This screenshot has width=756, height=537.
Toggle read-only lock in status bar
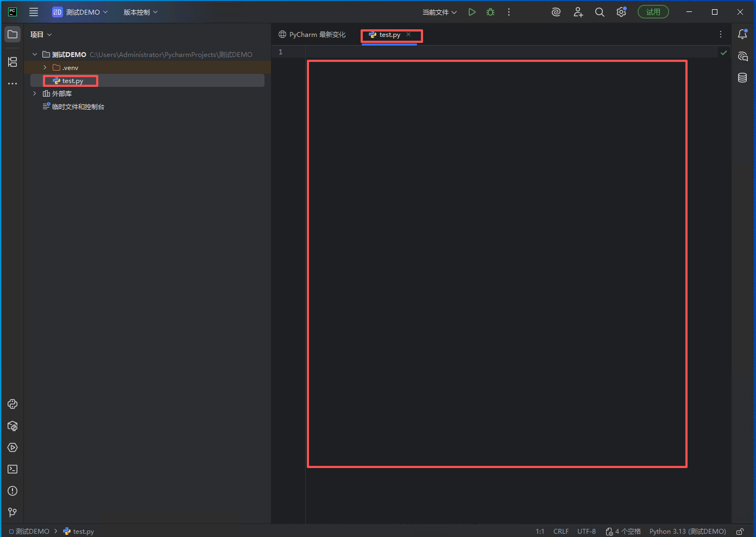coord(740,532)
